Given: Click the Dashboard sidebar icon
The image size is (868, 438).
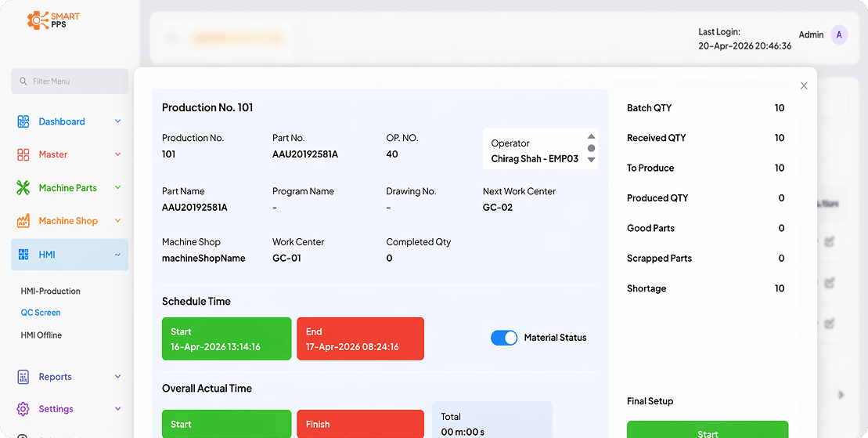Looking at the screenshot, I should pos(23,121).
